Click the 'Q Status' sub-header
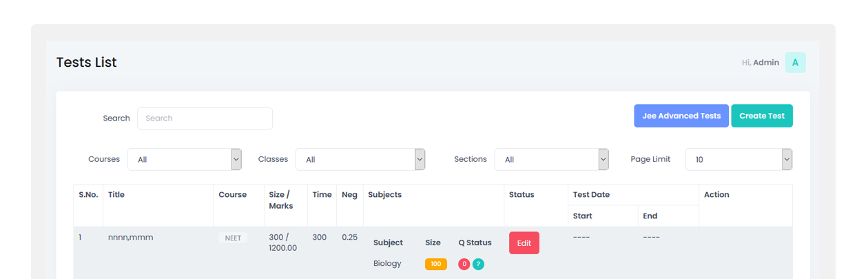The image size is (868, 279). (x=475, y=243)
